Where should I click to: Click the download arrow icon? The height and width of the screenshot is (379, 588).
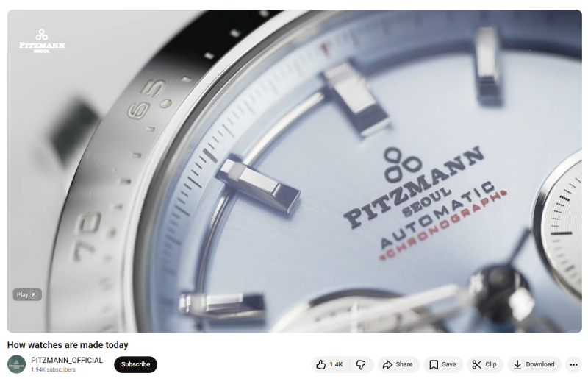point(517,364)
